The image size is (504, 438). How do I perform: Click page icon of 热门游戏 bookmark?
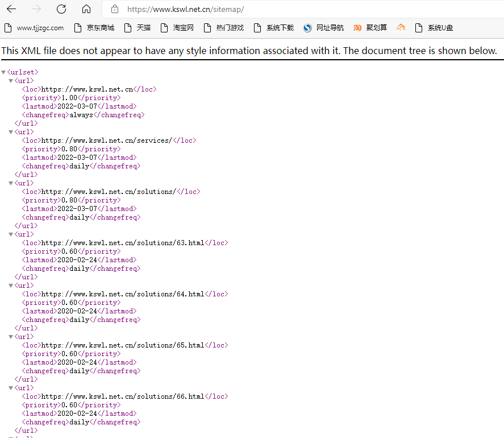pos(207,28)
